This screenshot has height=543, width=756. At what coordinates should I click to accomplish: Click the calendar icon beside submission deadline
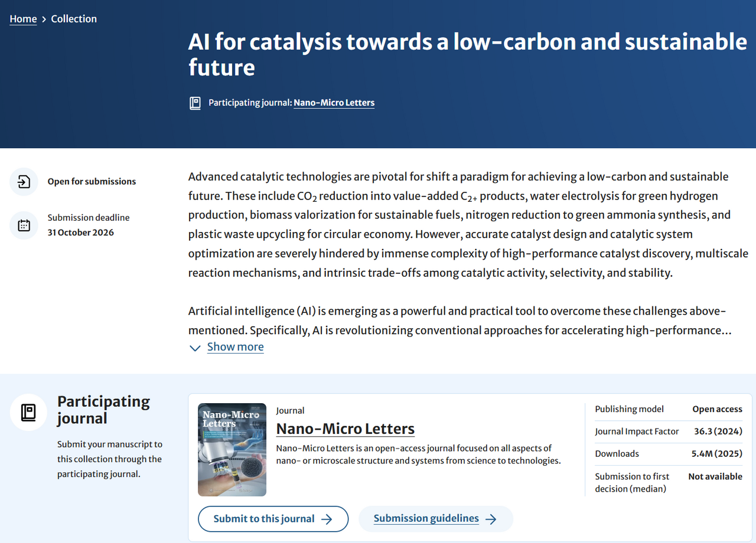coord(24,225)
